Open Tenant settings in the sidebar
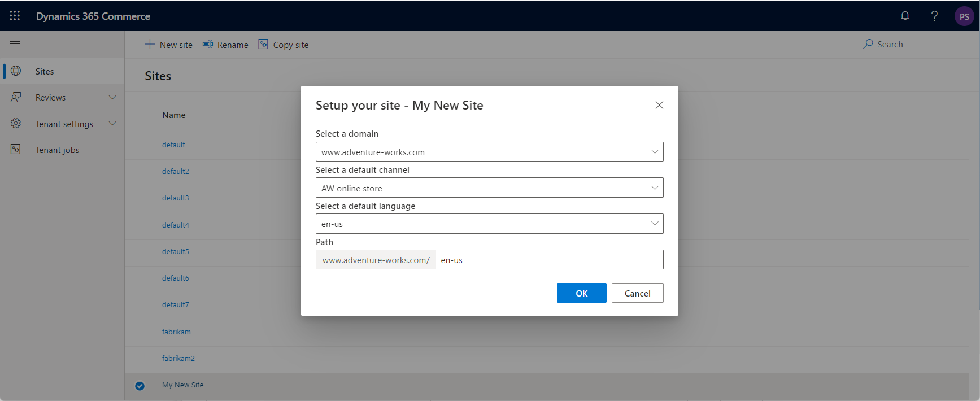 (x=62, y=124)
